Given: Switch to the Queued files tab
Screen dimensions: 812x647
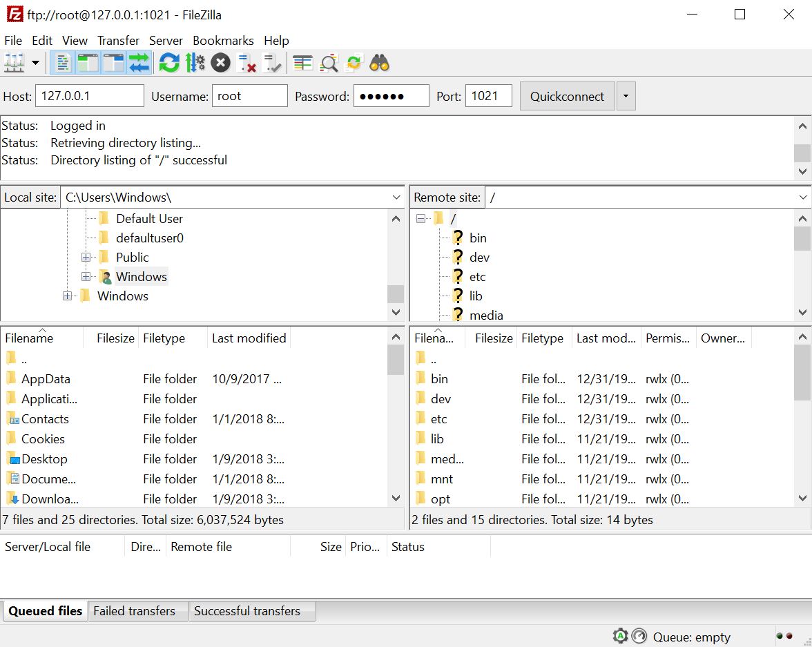Looking at the screenshot, I should pos(45,611).
